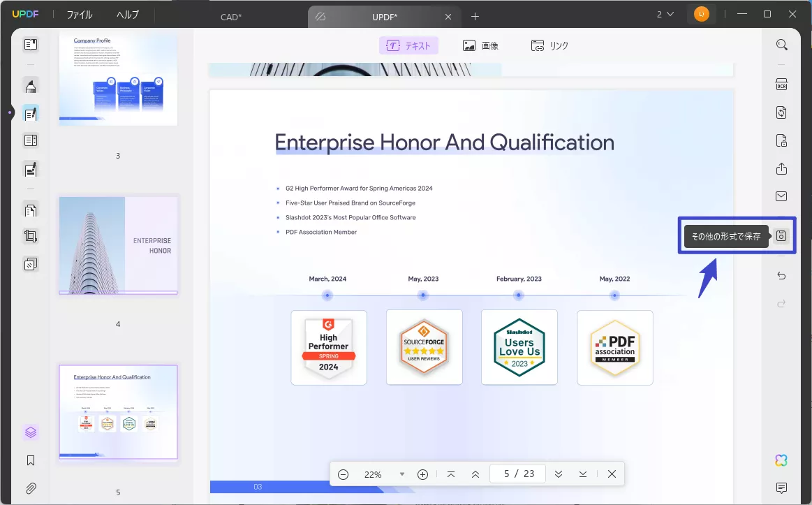
Task: Click the May, 2023 timeline date
Action: [x=423, y=279]
